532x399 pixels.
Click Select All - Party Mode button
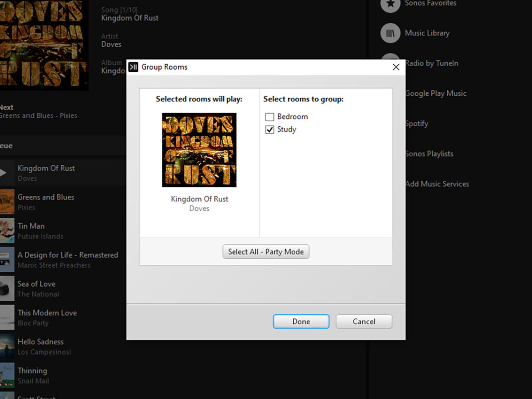(266, 252)
